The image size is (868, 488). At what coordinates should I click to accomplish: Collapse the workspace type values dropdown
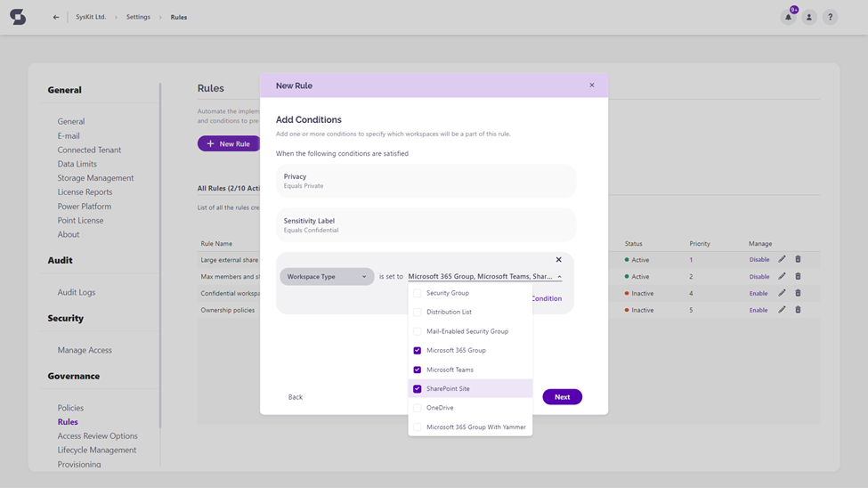click(559, 276)
